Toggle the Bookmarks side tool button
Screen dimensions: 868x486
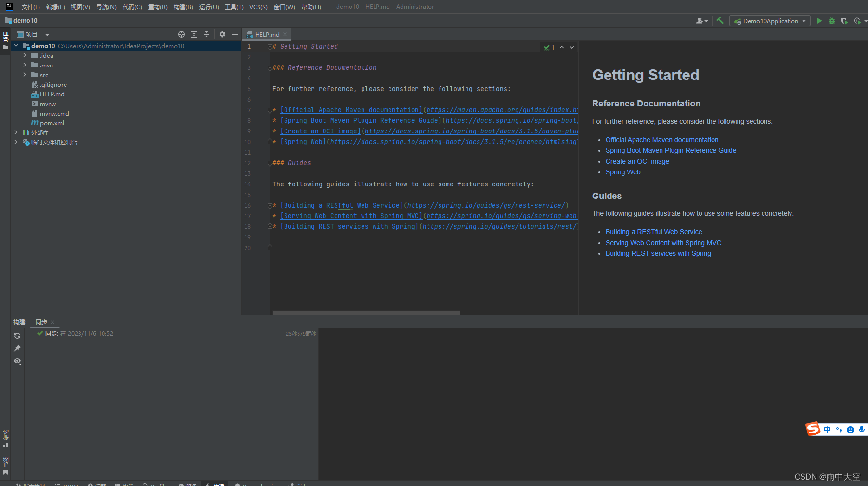coord(5,465)
